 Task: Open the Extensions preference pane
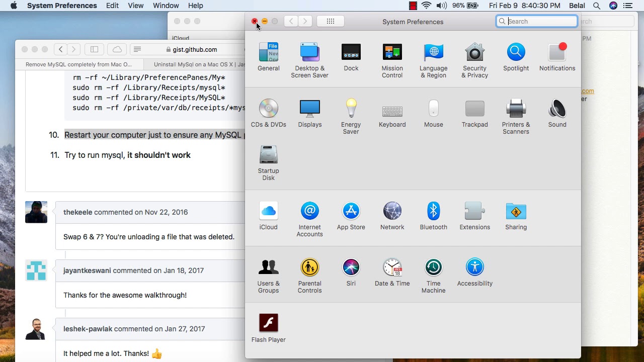click(x=474, y=216)
